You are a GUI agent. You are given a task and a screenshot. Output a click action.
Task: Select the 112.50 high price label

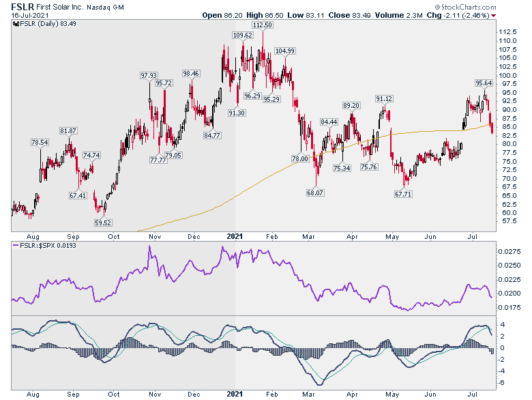263,25
